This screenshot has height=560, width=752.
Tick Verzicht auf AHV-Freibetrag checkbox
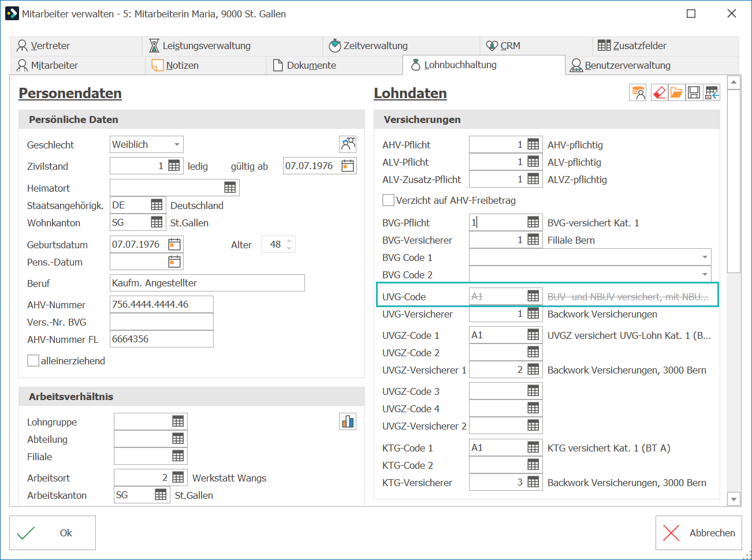[x=388, y=200]
